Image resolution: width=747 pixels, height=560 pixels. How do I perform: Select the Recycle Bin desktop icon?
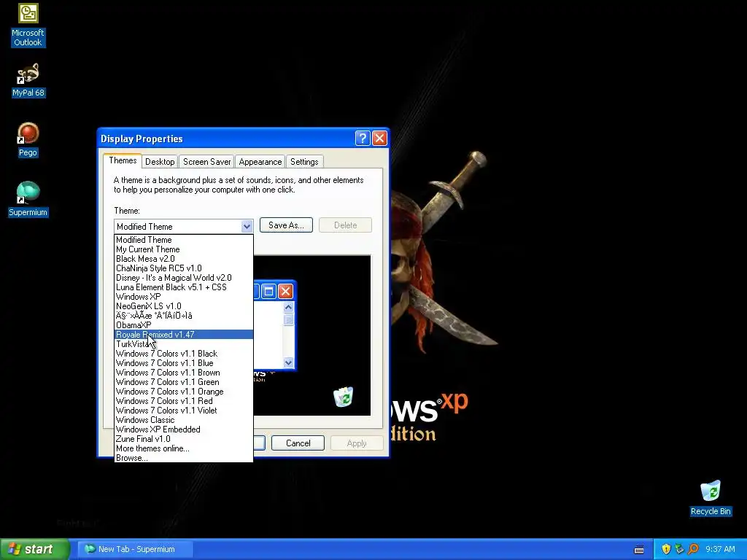[x=711, y=498]
